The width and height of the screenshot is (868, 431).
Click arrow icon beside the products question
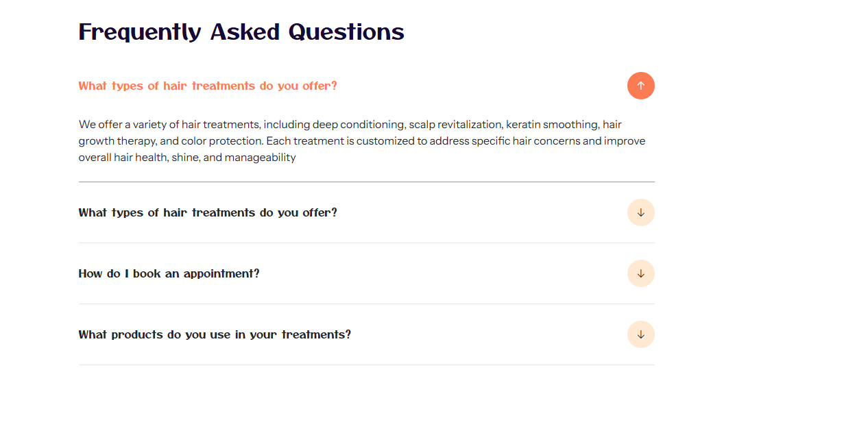[640, 334]
